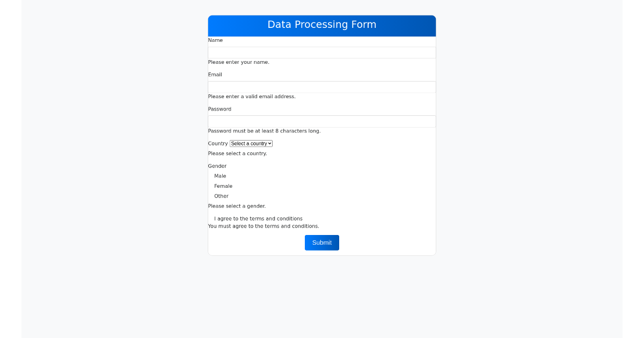Click the Name label above its field
This screenshot has height=338, width=644.
coord(215,40)
